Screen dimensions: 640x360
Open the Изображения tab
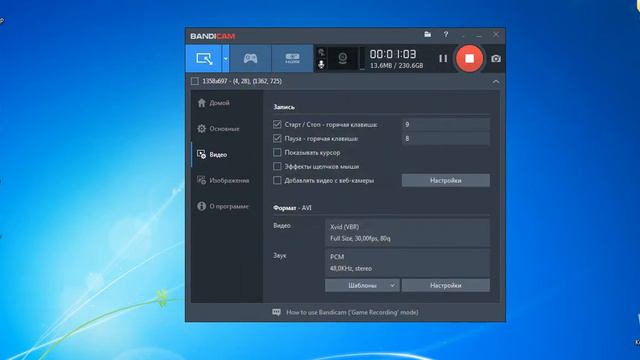click(x=223, y=180)
